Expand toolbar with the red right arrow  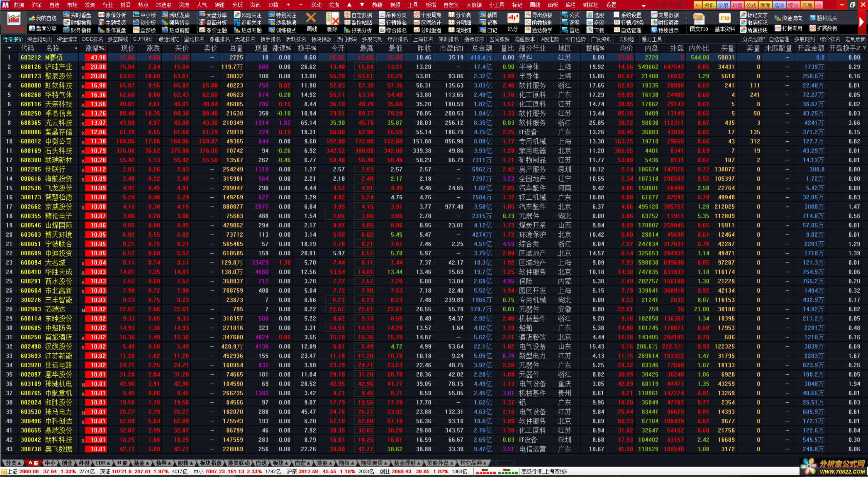(862, 22)
